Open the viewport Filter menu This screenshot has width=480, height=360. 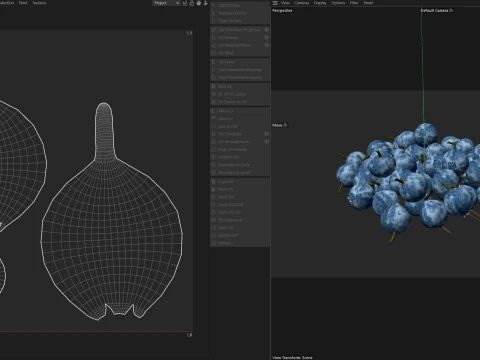tap(354, 3)
